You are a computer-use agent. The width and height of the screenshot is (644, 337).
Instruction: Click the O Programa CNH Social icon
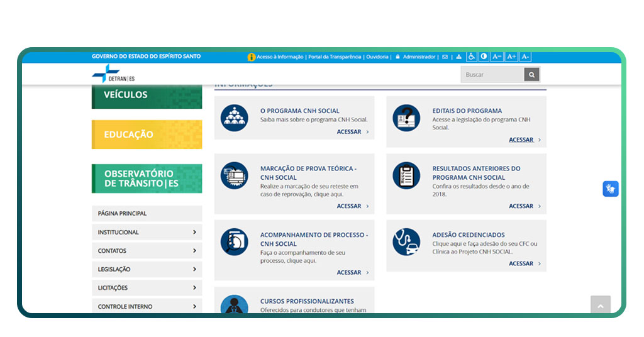pos(234,118)
